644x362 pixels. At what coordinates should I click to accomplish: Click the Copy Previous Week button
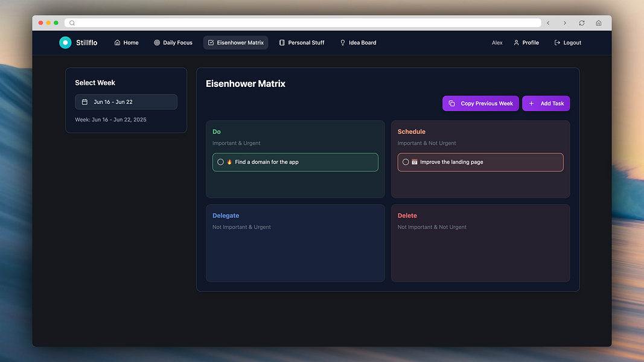480,103
